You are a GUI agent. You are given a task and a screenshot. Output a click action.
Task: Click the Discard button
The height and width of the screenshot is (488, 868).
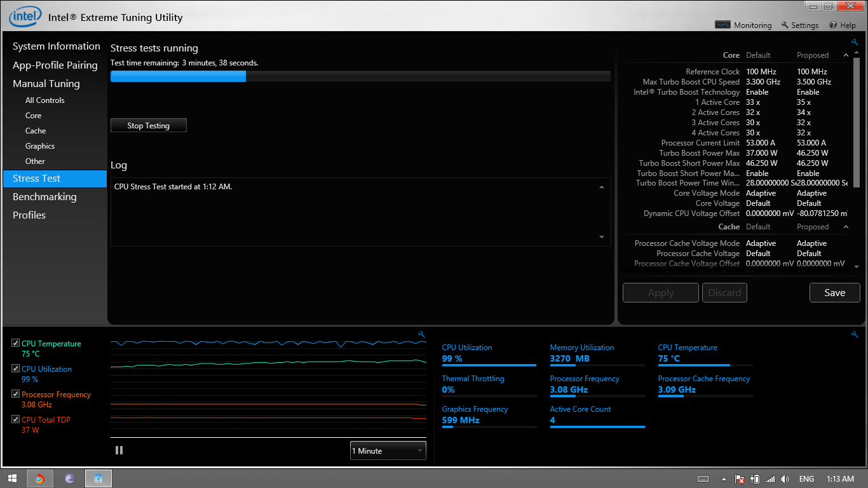tap(724, 292)
